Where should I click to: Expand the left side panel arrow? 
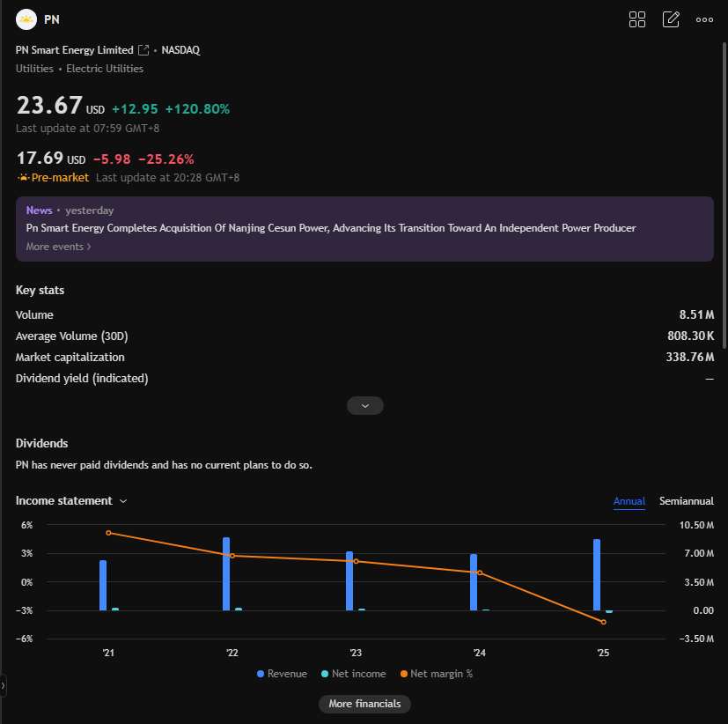coord(3,685)
